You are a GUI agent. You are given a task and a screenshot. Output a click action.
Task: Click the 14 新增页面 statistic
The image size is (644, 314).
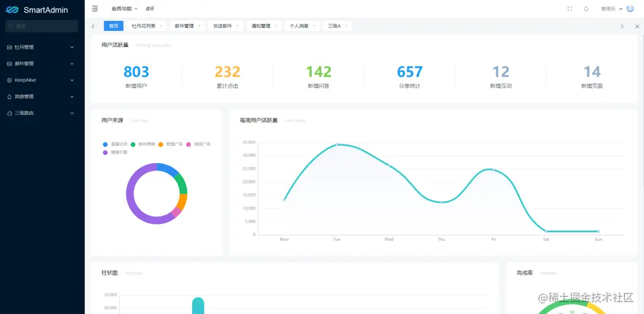(x=592, y=77)
